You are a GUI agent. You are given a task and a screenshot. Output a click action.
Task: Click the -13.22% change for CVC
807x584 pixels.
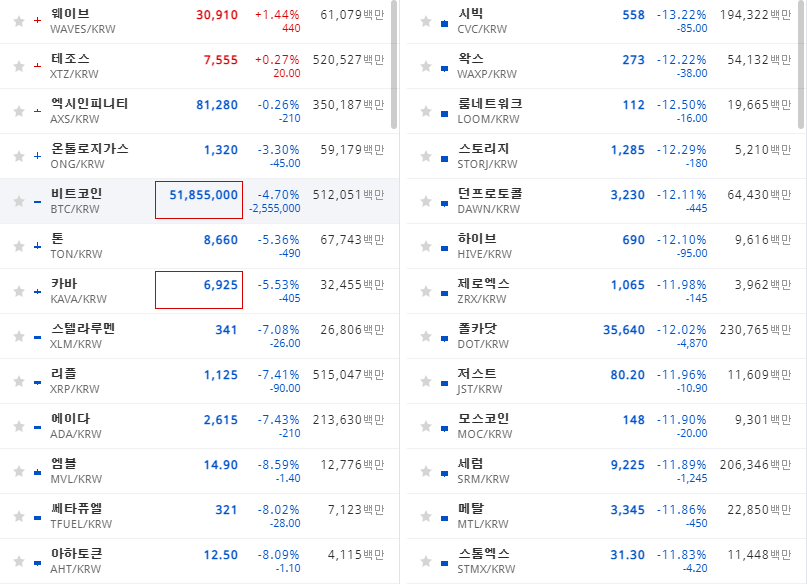coord(681,15)
